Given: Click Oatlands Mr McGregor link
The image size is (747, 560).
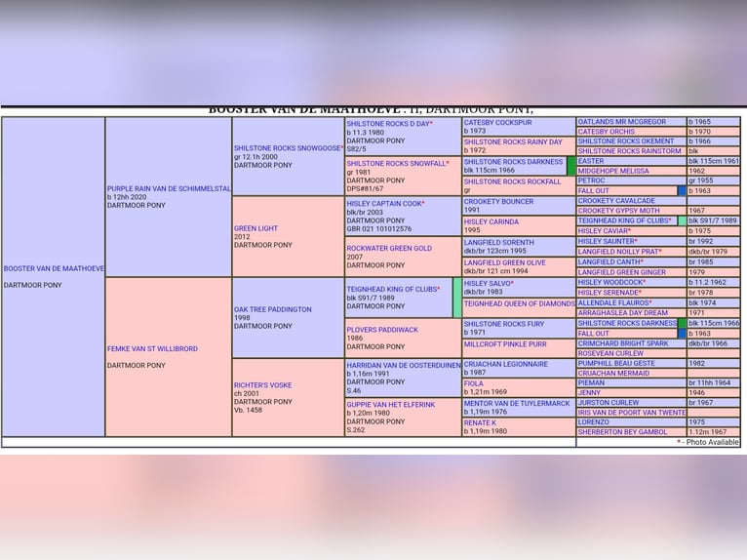Looking at the screenshot, I should [622, 122].
